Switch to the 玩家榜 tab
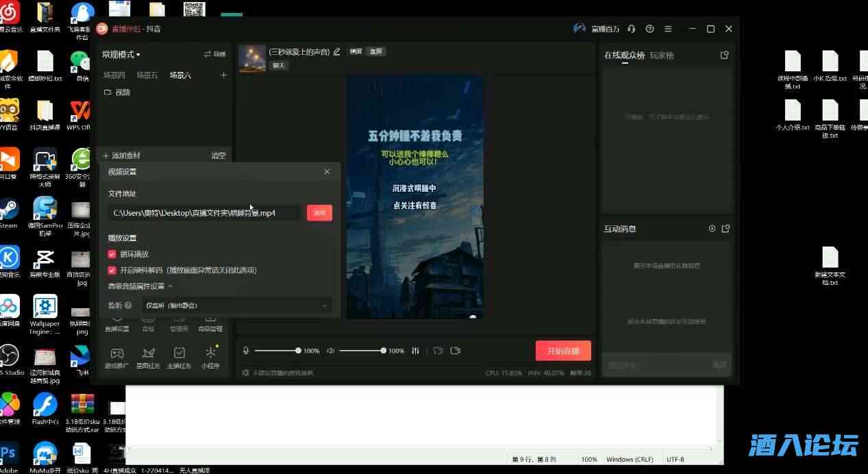 (662, 55)
